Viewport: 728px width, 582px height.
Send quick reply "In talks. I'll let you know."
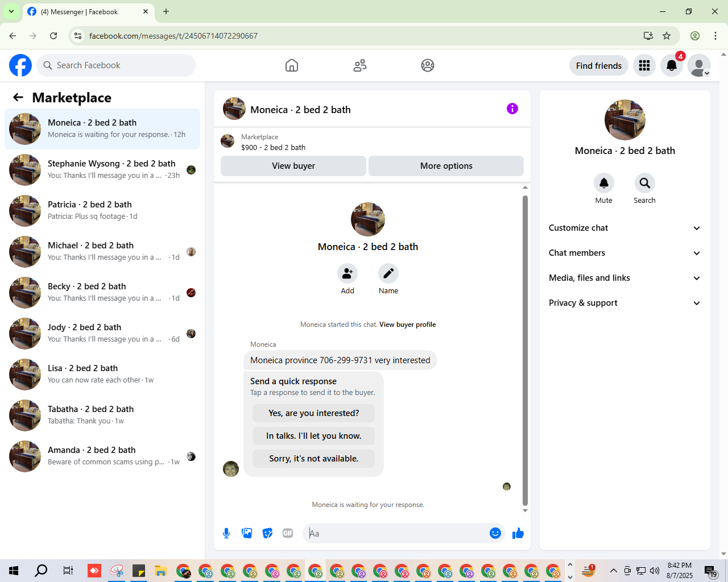coord(314,436)
